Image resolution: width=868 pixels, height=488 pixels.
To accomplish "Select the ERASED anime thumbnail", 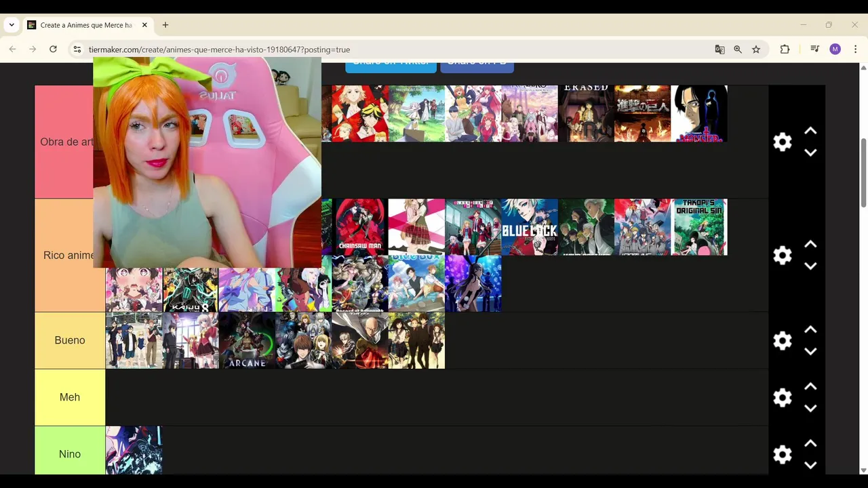I will tap(586, 113).
